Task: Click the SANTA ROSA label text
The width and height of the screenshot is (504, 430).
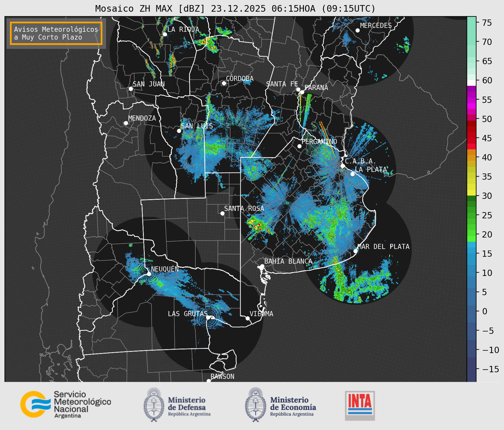Action: [x=244, y=209]
